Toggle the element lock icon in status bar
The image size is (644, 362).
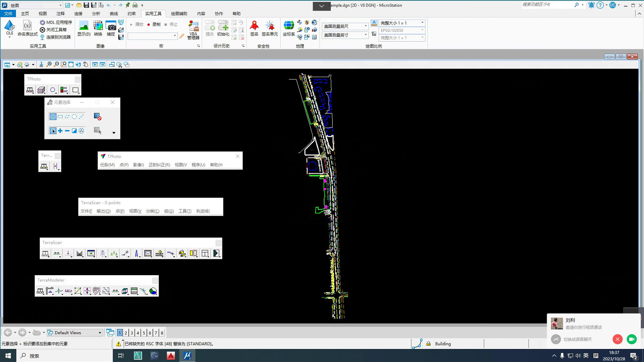pyautogui.click(x=428, y=344)
